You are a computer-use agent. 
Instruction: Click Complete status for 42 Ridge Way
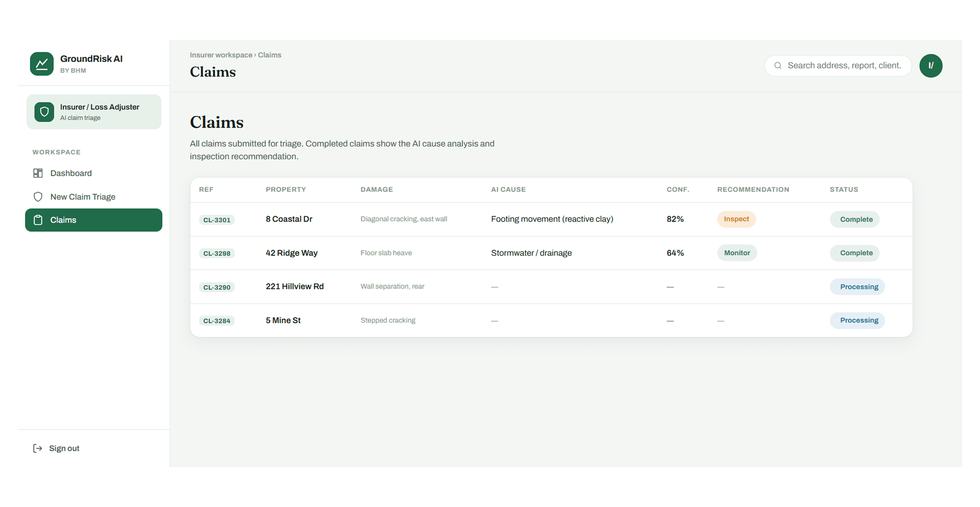tap(855, 253)
